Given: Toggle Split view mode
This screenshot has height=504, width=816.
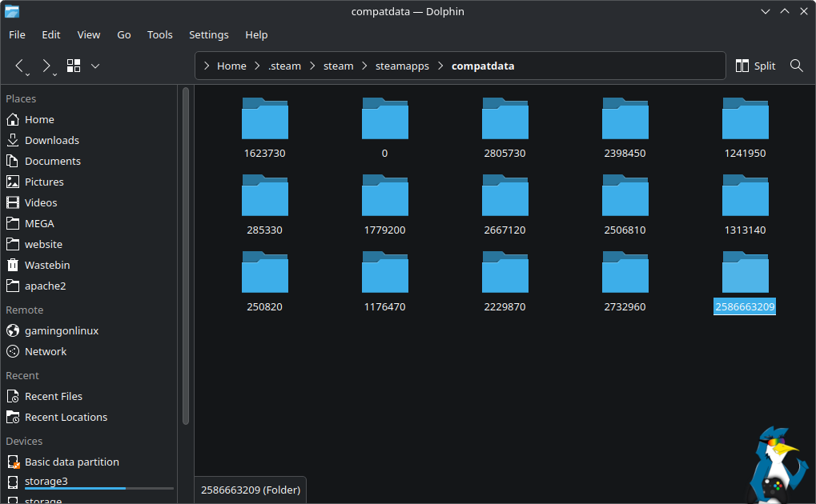Looking at the screenshot, I should tap(755, 66).
